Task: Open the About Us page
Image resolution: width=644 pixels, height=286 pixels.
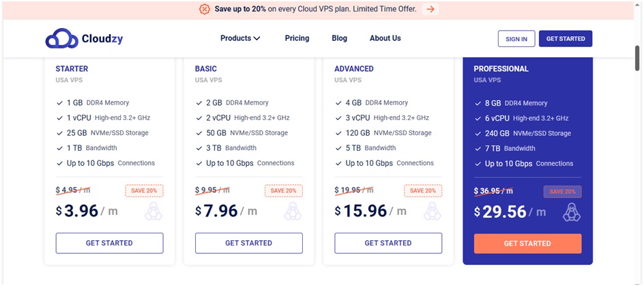Action: [385, 38]
